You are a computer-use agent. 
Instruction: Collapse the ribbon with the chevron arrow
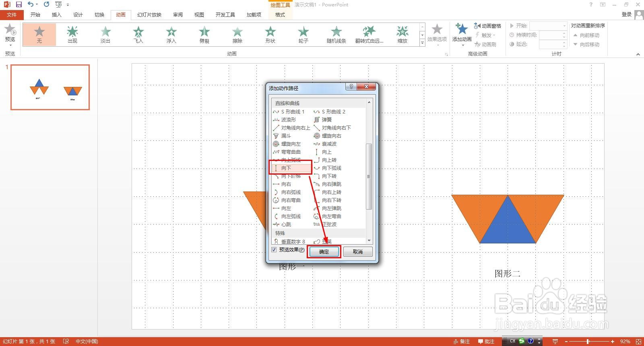(x=638, y=54)
